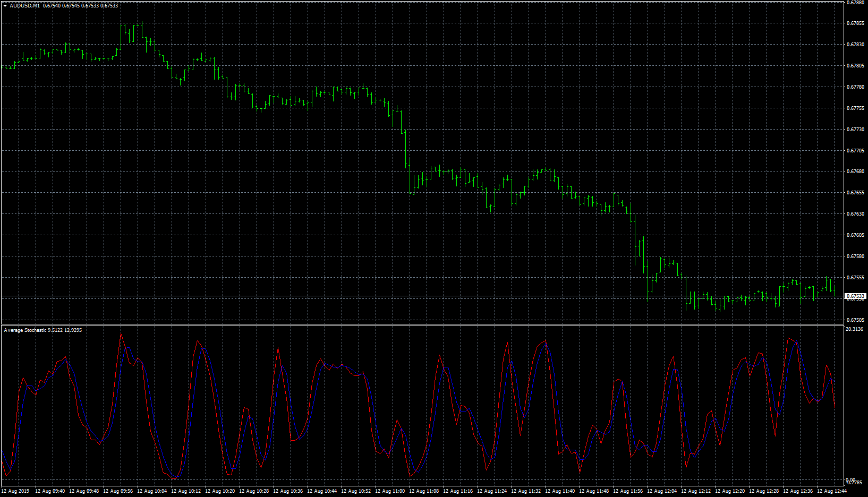Image resolution: width=868 pixels, height=497 pixels.
Task: Click the 12 Aug 09:56 time label
Action: click(x=118, y=491)
